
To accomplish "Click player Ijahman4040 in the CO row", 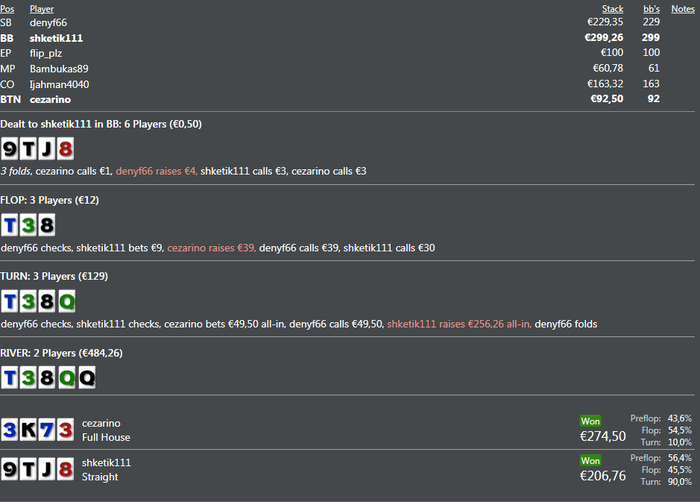I will (x=60, y=87).
